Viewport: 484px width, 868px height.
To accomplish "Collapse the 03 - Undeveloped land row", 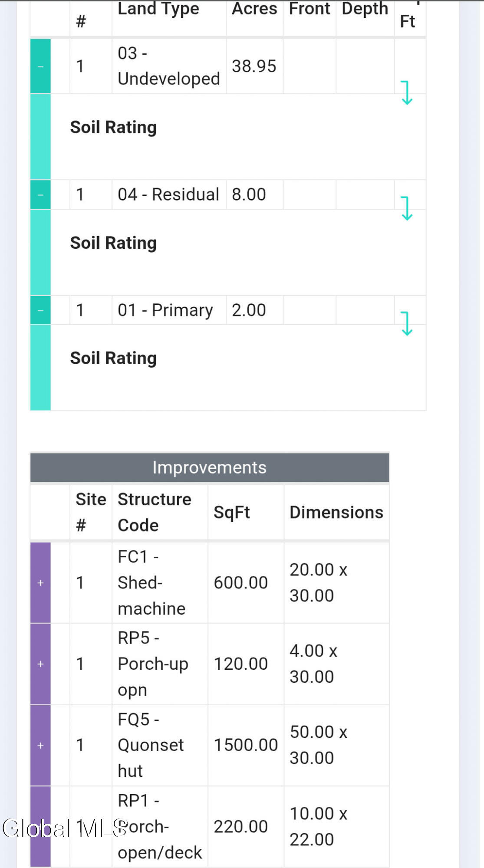I will tap(40, 66).
